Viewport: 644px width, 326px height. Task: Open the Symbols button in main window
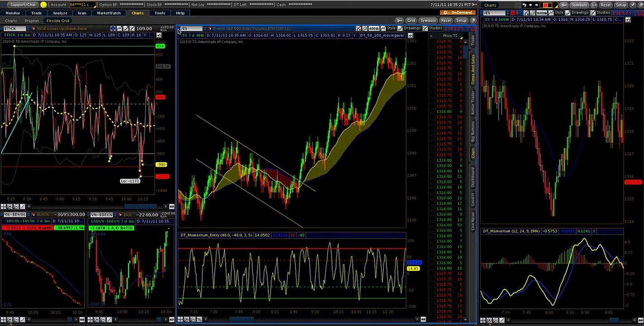point(428,20)
